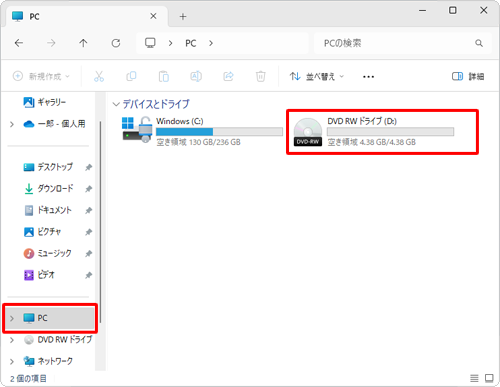The width and height of the screenshot is (500, 387).
Task: Click the pin icon beside ビデオ
Action: (x=88, y=275)
